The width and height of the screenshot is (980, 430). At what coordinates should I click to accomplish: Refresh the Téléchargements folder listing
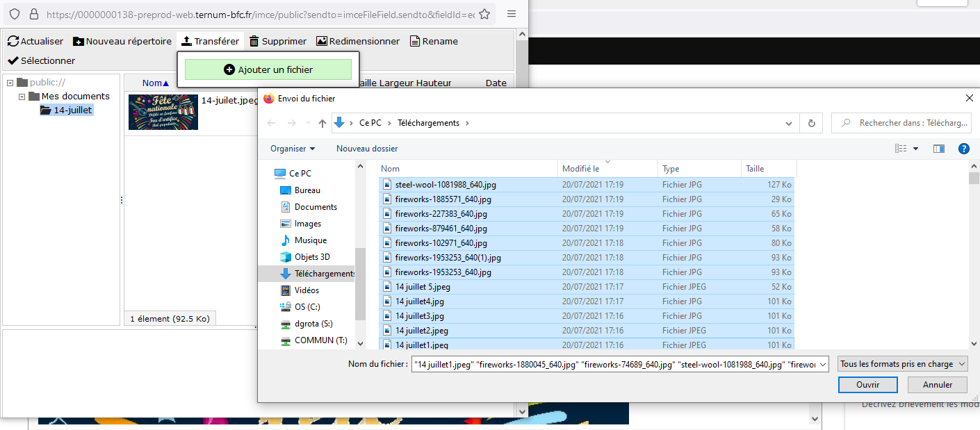811,123
